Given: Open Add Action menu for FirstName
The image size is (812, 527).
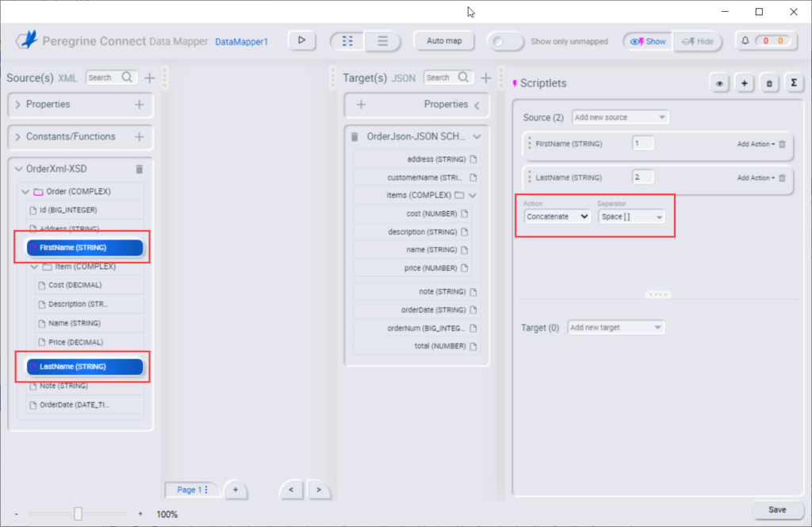Looking at the screenshot, I should click(756, 144).
